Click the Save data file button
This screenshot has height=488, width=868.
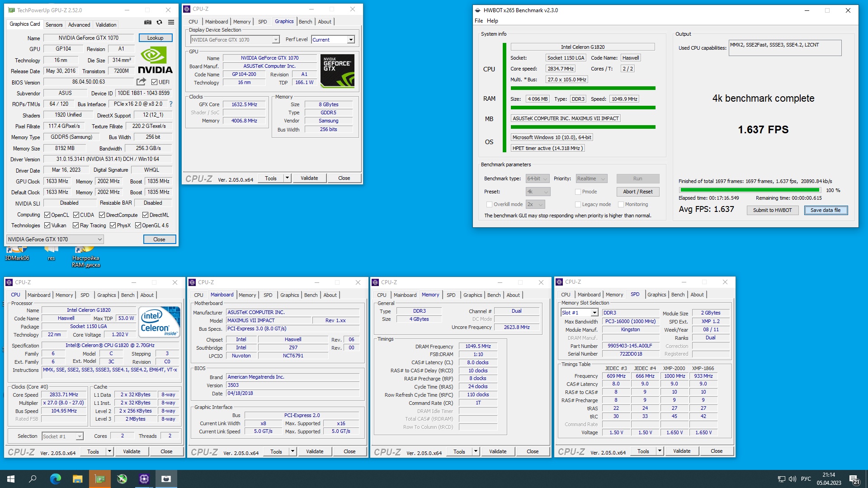click(826, 210)
